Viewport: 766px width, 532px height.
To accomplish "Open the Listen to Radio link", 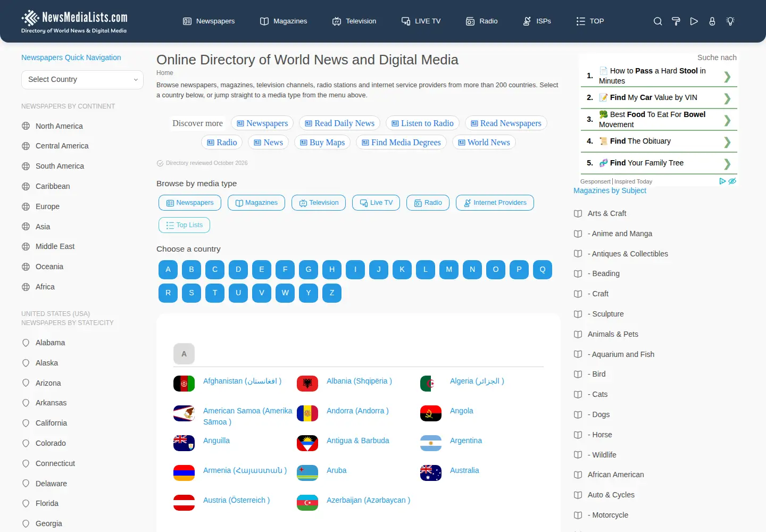I will click(x=422, y=123).
